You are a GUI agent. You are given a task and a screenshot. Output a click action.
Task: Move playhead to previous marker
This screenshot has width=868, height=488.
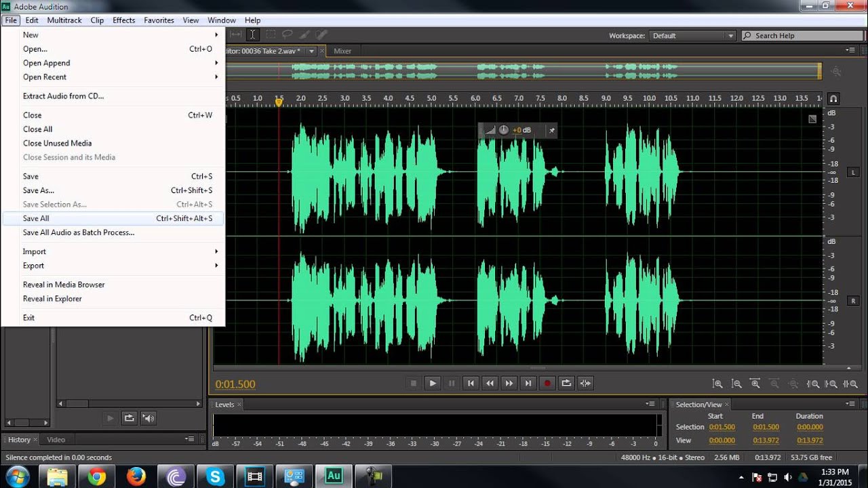click(x=471, y=383)
